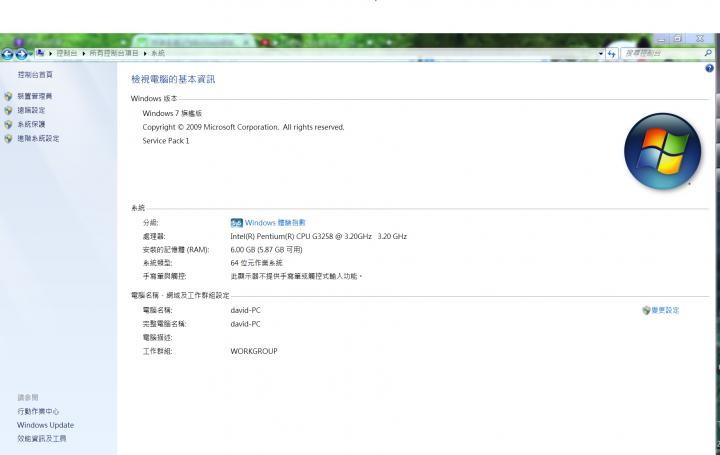Viewport: 720px width, 455px height.
Task: Click the 請參閱 sidebar heading
Action: point(28,398)
